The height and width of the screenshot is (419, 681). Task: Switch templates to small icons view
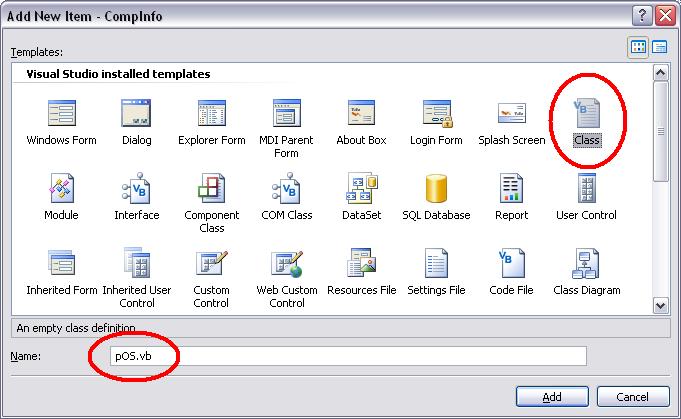(659, 46)
